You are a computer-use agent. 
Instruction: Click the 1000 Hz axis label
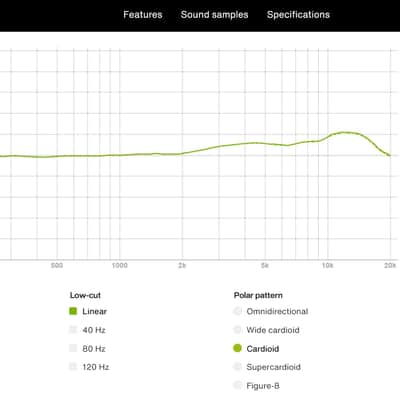[x=119, y=266]
